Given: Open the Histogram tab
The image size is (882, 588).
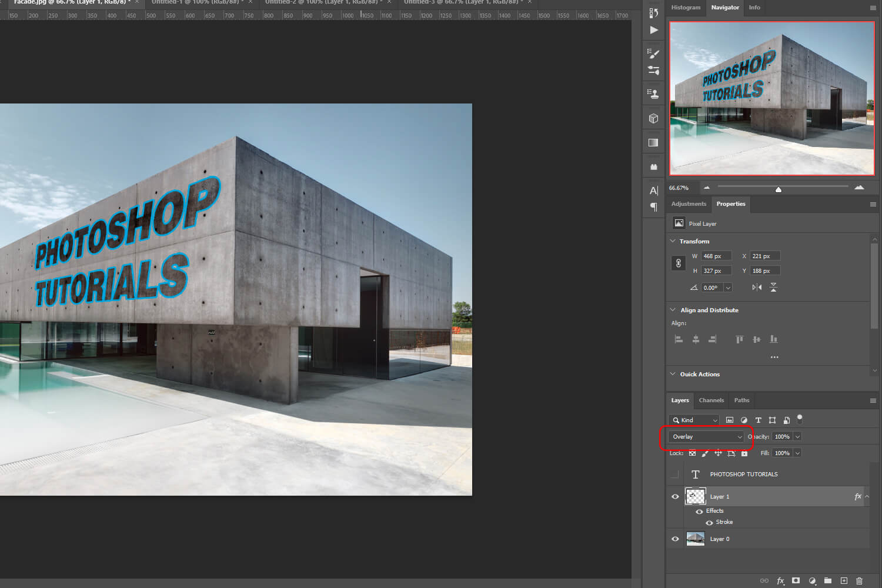Looking at the screenshot, I should 686,8.
